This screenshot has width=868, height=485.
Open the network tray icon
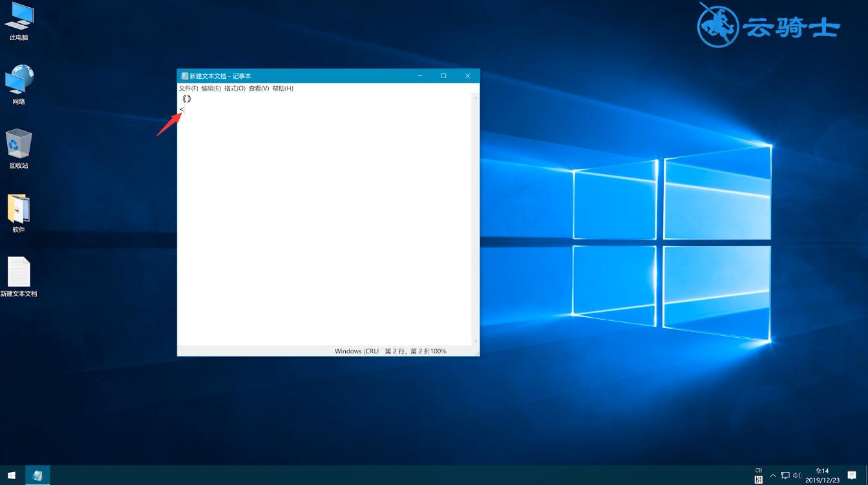point(785,475)
